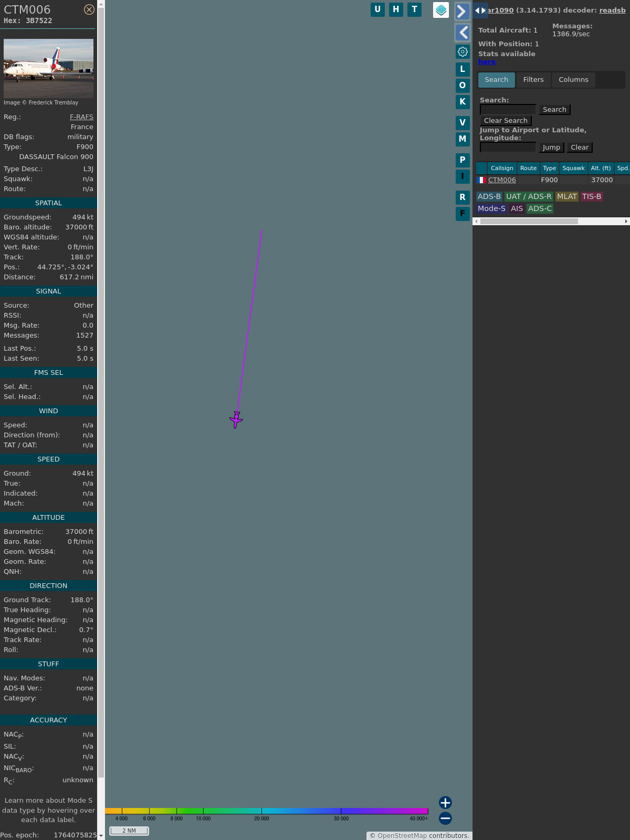The height and width of the screenshot is (840, 630).
Task: Toggle the L labels button
Action: click(463, 69)
